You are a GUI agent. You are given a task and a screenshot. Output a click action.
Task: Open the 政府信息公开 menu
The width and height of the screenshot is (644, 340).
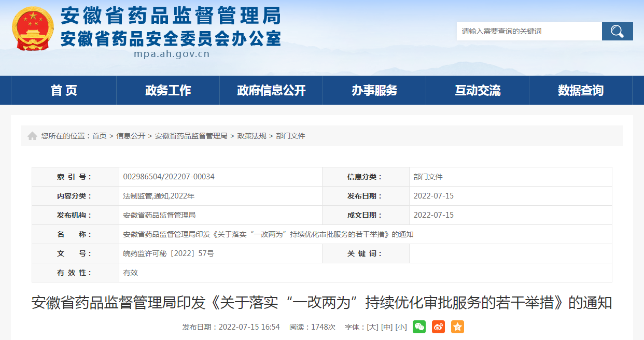271,90
